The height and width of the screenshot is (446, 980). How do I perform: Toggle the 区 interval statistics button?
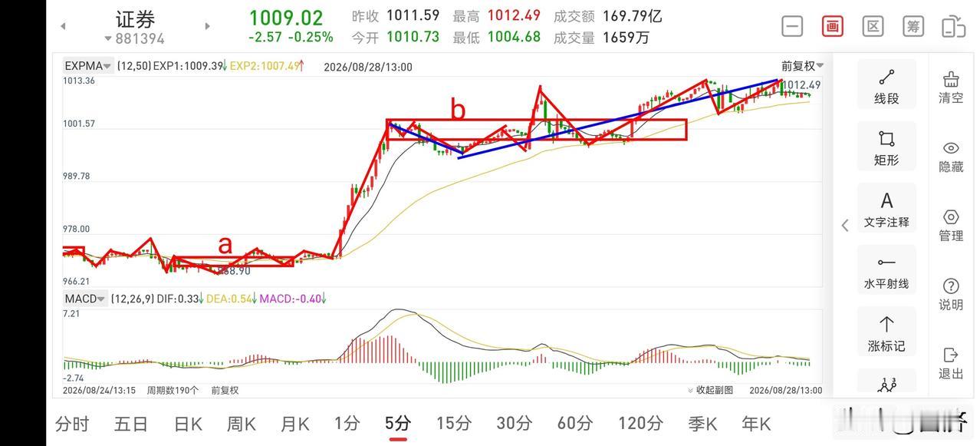point(873,26)
